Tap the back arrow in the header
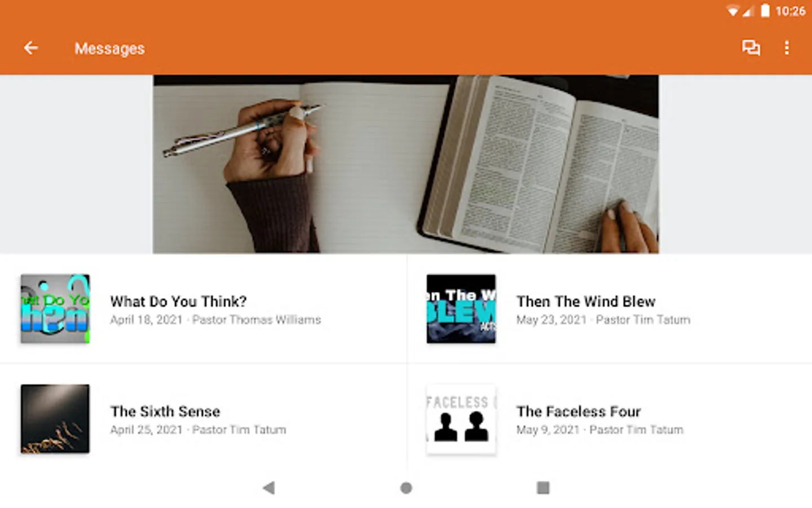This screenshot has width=812, height=508. point(31,48)
